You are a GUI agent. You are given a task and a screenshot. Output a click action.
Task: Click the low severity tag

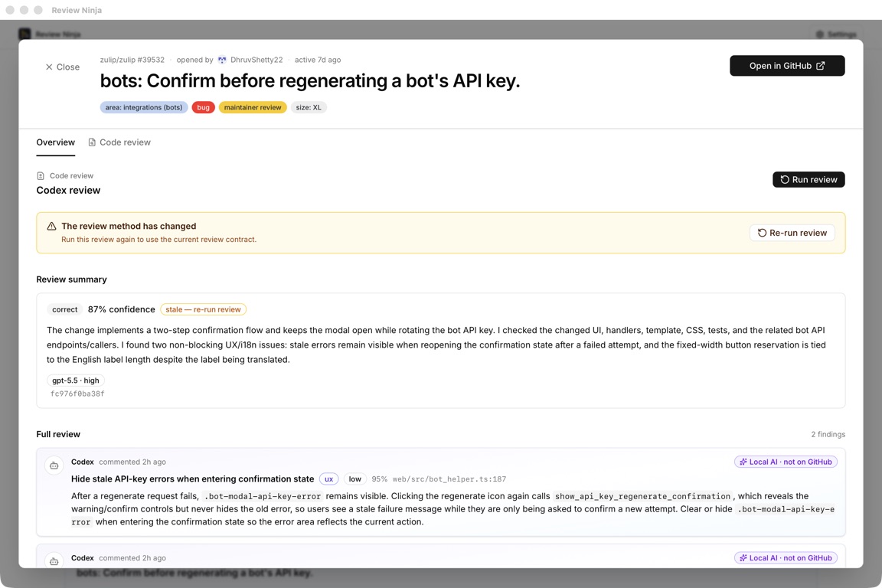[x=355, y=479]
